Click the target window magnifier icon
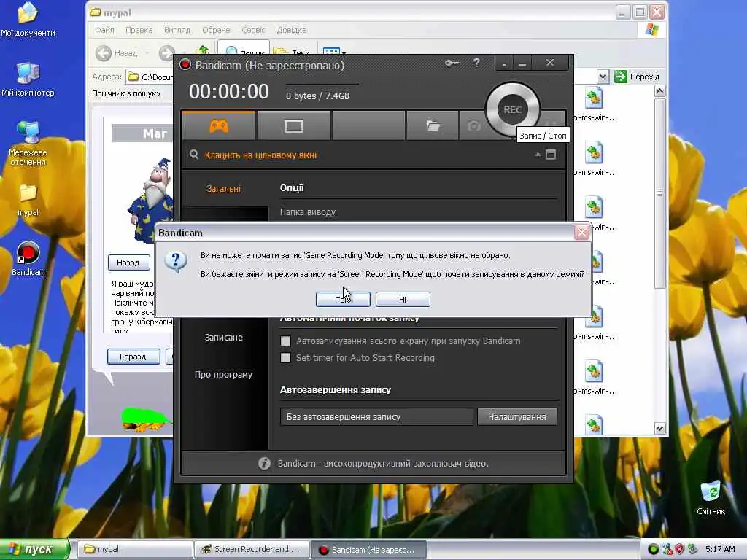The height and width of the screenshot is (560, 747). coord(194,155)
